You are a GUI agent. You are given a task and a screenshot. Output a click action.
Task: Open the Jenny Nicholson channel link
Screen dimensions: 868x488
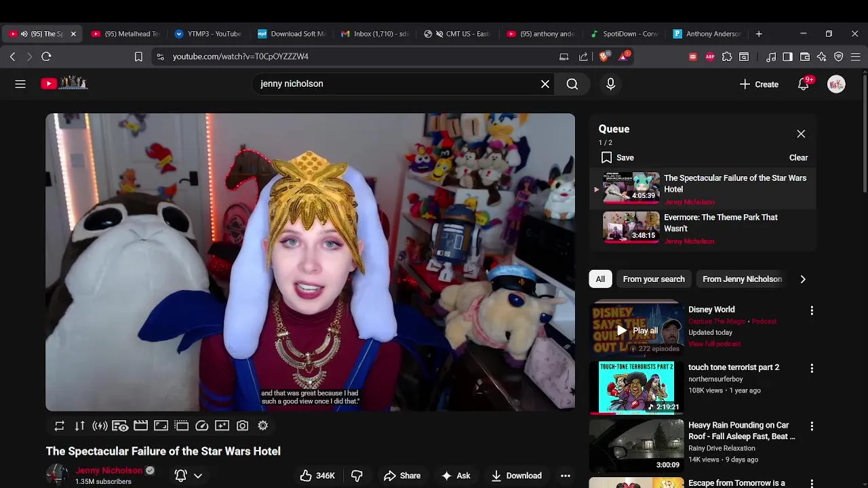pos(109,470)
